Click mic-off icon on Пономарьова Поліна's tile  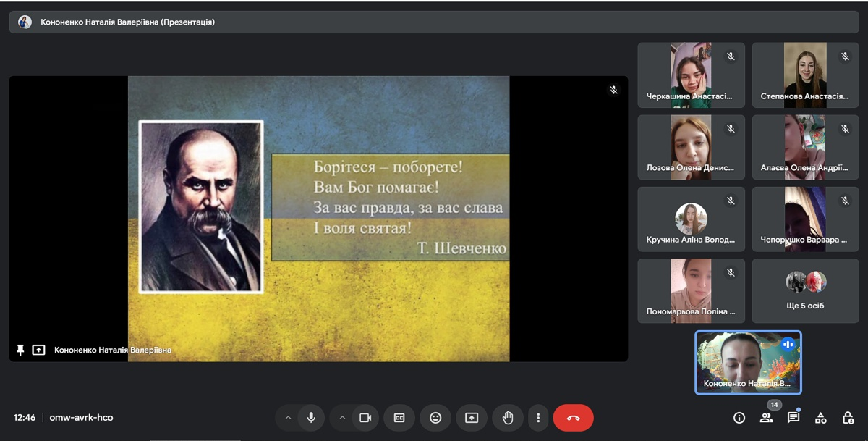pyautogui.click(x=731, y=272)
